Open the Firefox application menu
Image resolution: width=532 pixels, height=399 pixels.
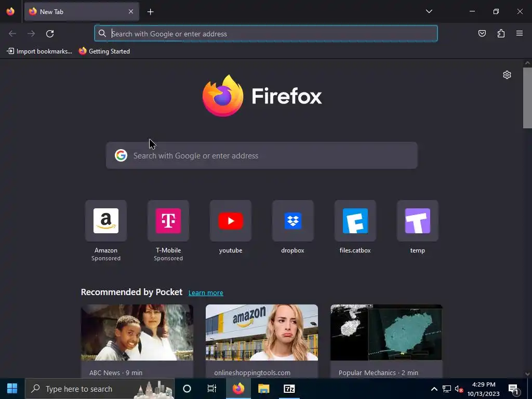(520, 33)
